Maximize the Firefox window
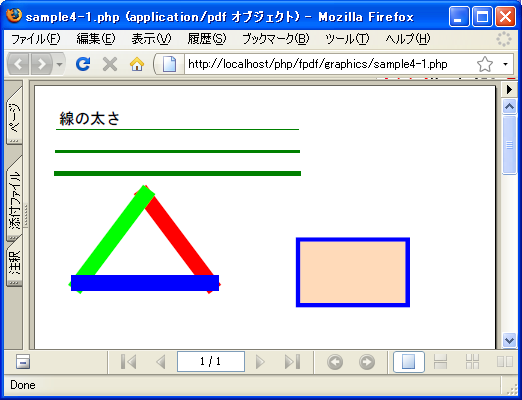 [482, 16]
